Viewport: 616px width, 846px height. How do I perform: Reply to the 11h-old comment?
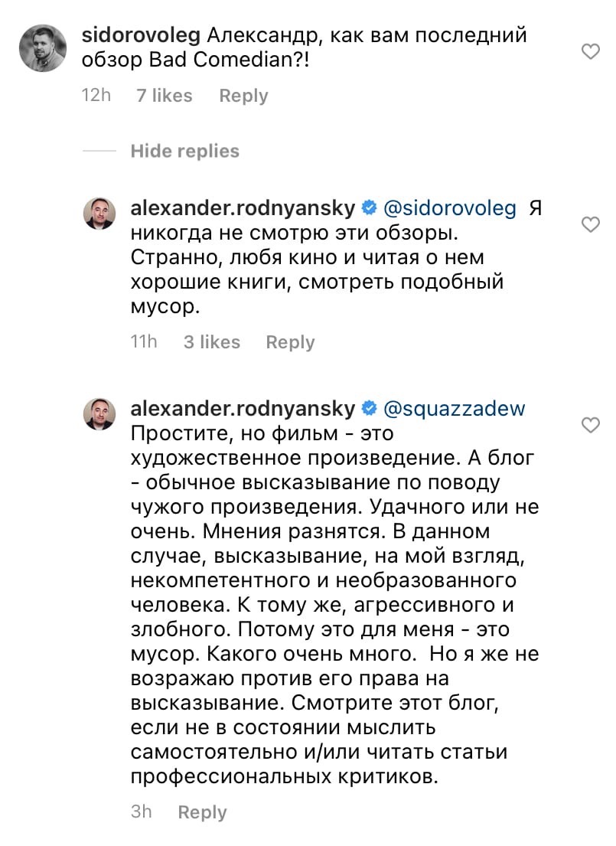click(x=290, y=342)
